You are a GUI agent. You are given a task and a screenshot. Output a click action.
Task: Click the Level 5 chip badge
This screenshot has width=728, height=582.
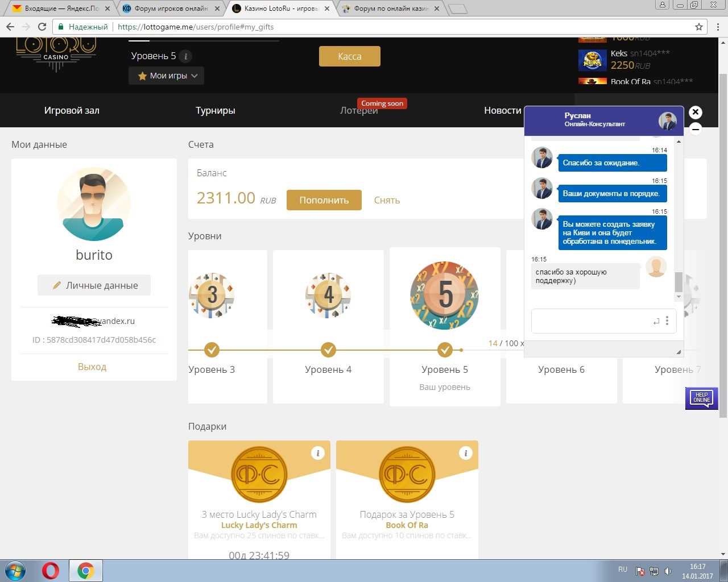pyautogui.click(x=445, y=295)
